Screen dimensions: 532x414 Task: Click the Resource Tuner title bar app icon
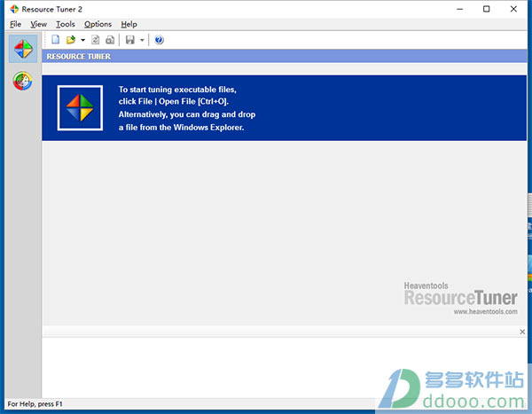pyautogui.click(x=14, y=9)
